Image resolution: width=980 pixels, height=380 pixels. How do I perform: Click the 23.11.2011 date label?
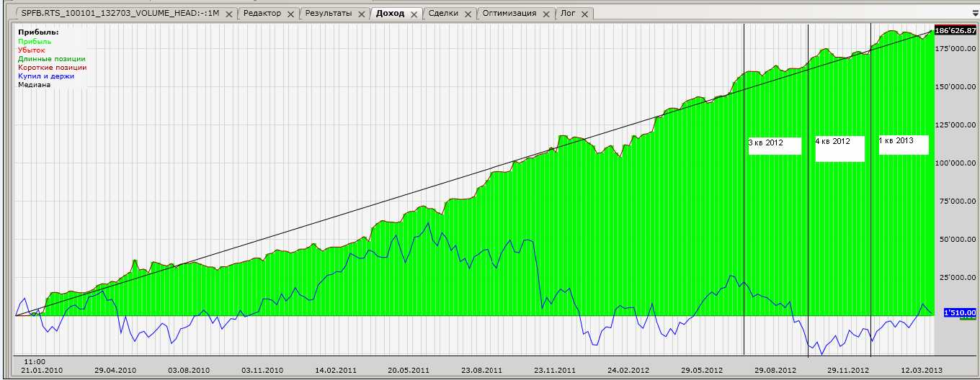click(x=556, y=371)
